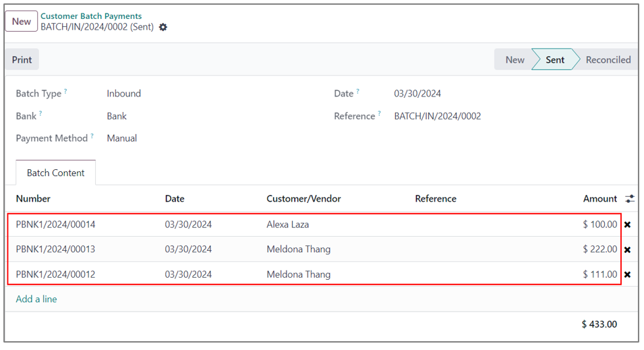Click help question mark beside Reference label
The image size is (644, 350).
point(380,114)
